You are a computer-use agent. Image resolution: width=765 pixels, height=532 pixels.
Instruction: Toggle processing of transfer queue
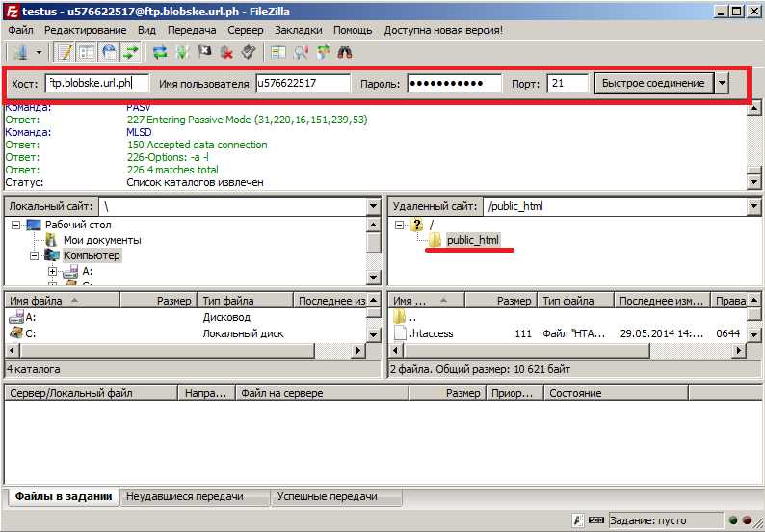(182, 52)
